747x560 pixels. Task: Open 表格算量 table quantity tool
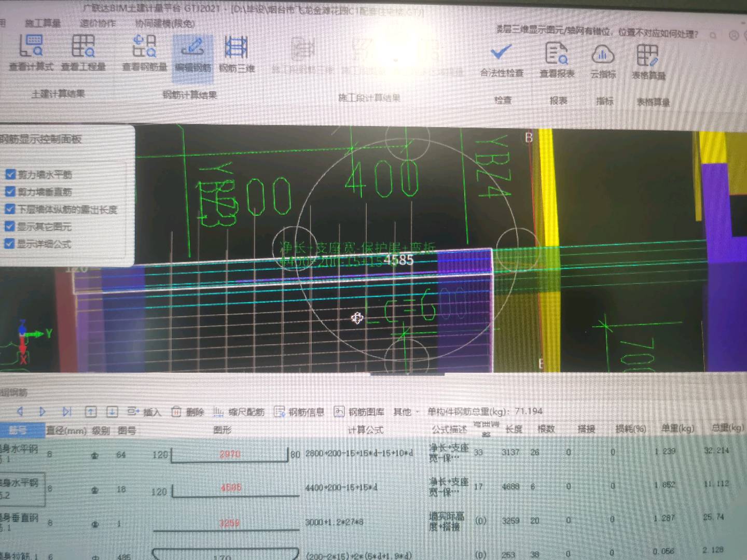(648, 62)
